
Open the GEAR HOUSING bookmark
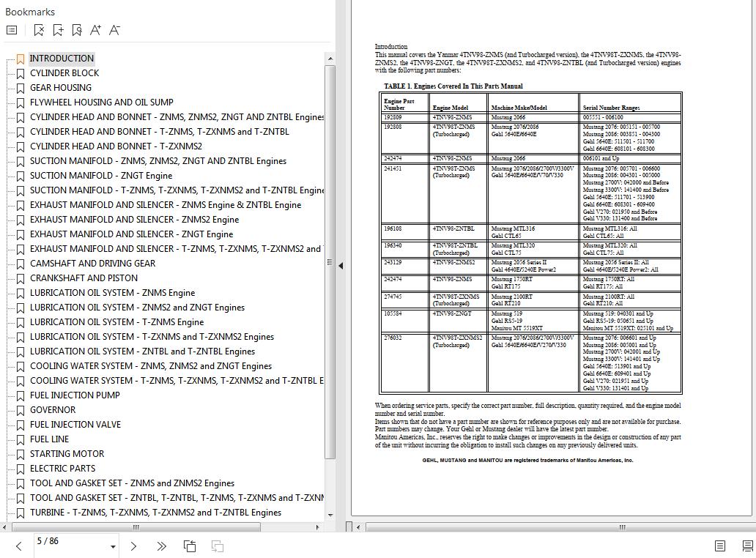coord(61,88)
